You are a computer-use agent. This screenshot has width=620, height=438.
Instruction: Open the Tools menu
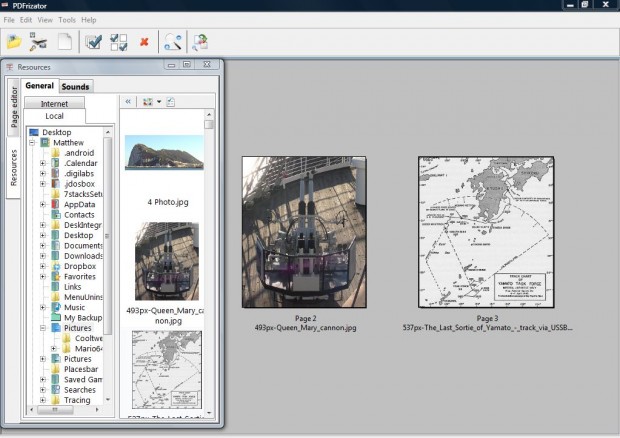[67, 19]
